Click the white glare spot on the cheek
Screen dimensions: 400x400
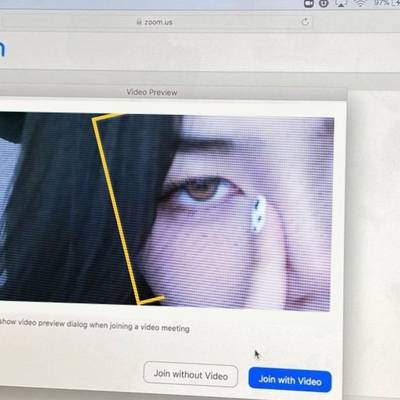(258, 214)
